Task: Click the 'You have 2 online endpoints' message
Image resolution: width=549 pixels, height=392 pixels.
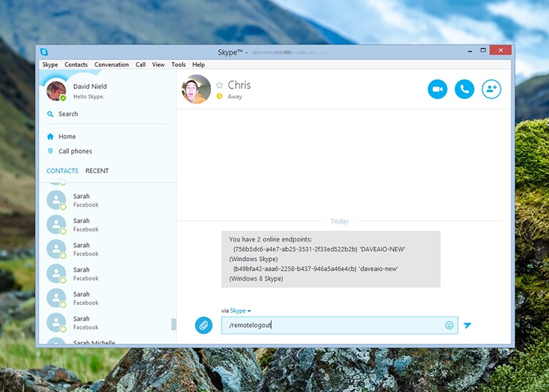Action: point(270,239)
